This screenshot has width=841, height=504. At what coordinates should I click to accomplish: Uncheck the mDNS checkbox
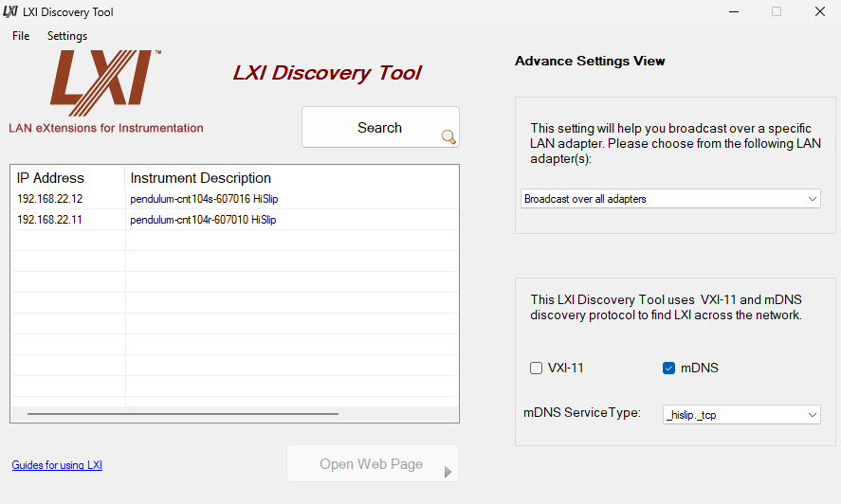tap(668, 369)
